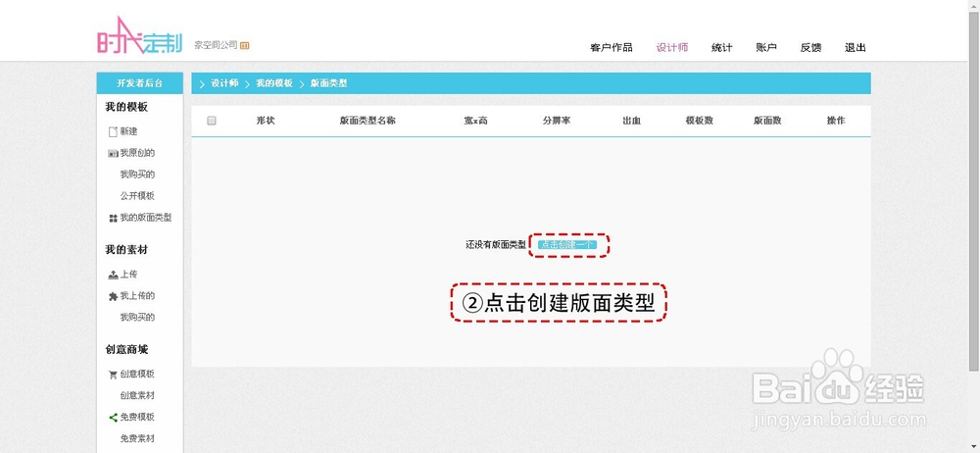Screen dimensions: 980x453
Task: Click the 点击创建一个 button
Action: [x=567, y=245]
